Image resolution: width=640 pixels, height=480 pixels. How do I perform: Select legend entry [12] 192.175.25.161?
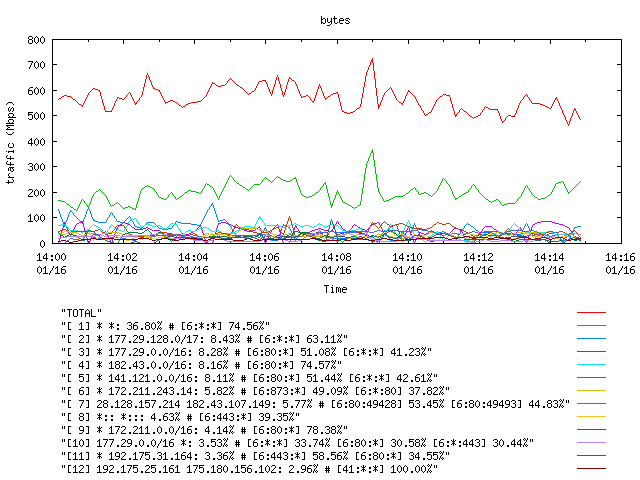tap(249, 469)
